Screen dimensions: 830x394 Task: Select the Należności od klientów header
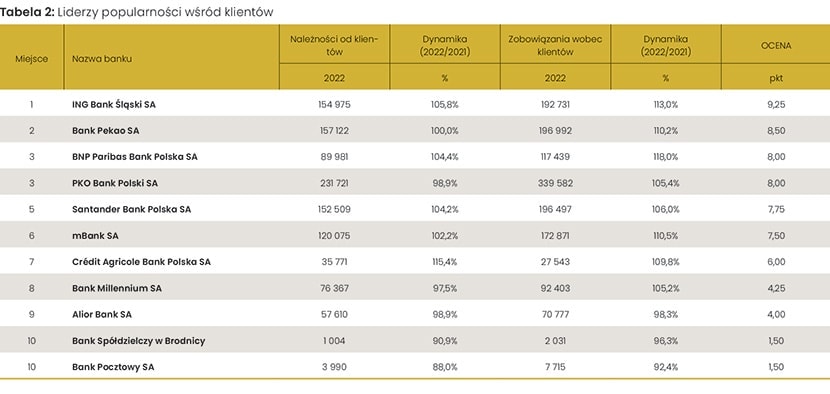click(334, 46)
